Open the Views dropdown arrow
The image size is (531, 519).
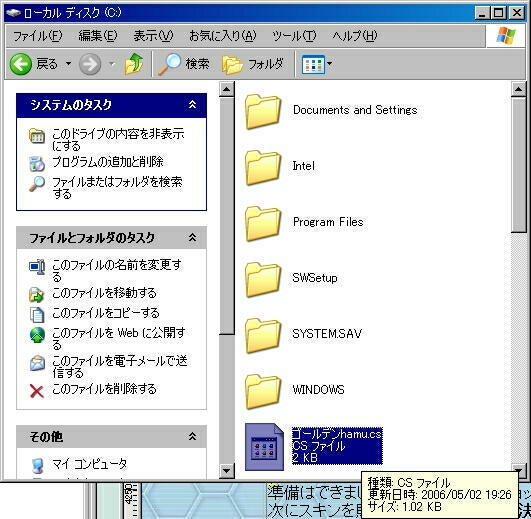pyautogui.click(x=329, y=63)
